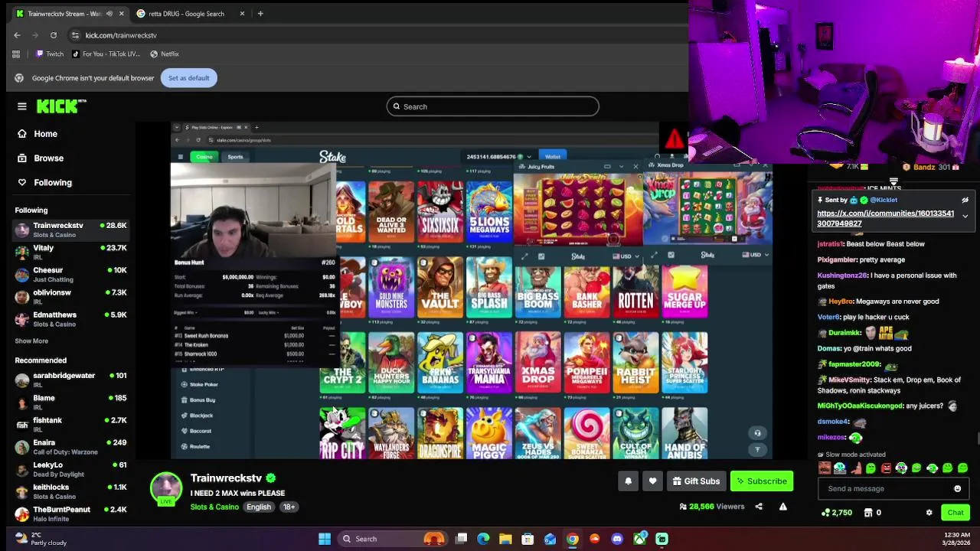
Task: Report the stream warning icon
Action: click(783, 507)
